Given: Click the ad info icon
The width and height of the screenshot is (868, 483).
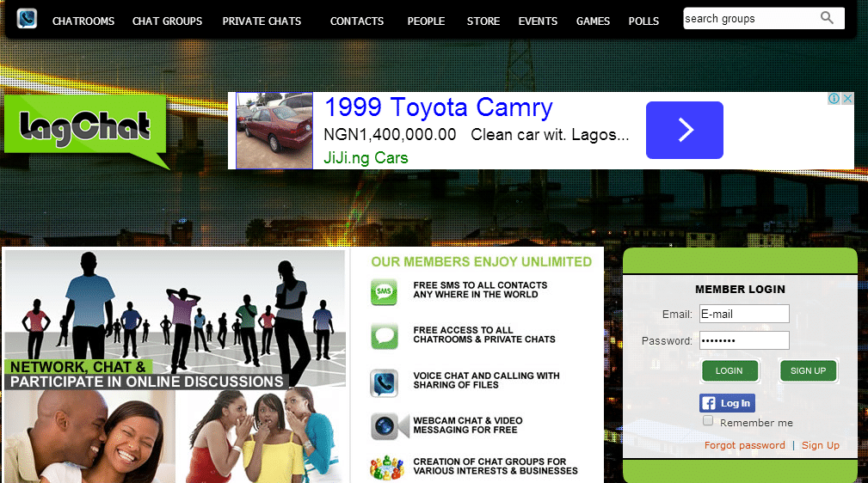Looking at the screenshot, I should coord(834,99).
